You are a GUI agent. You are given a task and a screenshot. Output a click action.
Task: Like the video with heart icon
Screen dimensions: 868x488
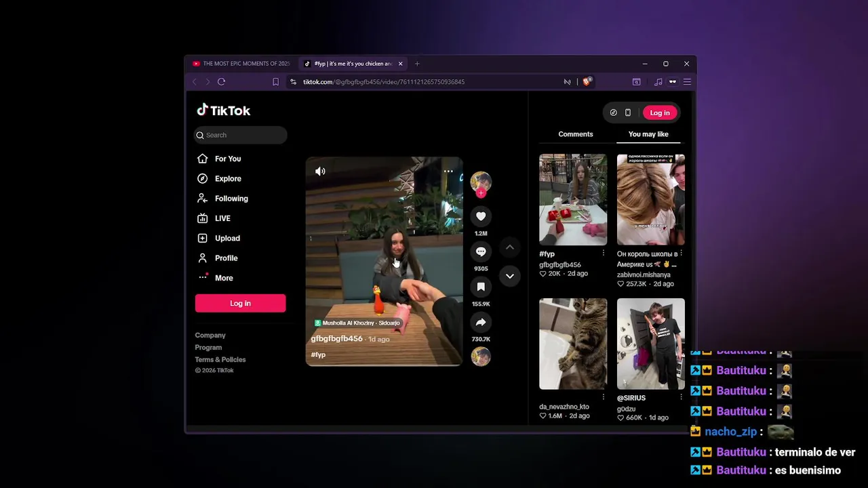point(481,216)
